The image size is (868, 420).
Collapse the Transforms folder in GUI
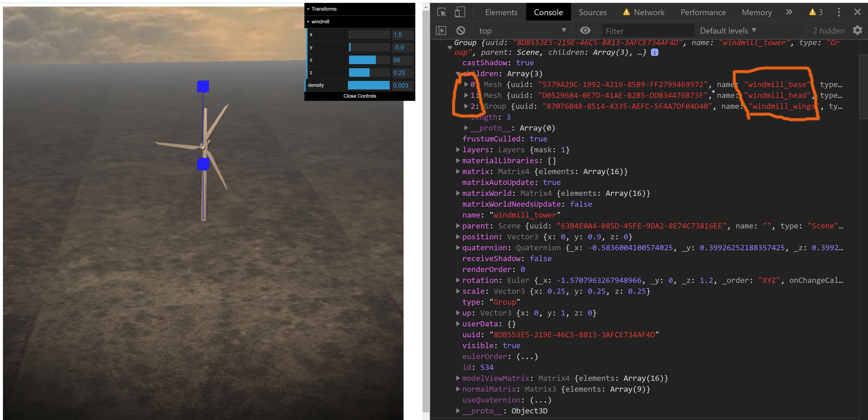tap(323, 9)
